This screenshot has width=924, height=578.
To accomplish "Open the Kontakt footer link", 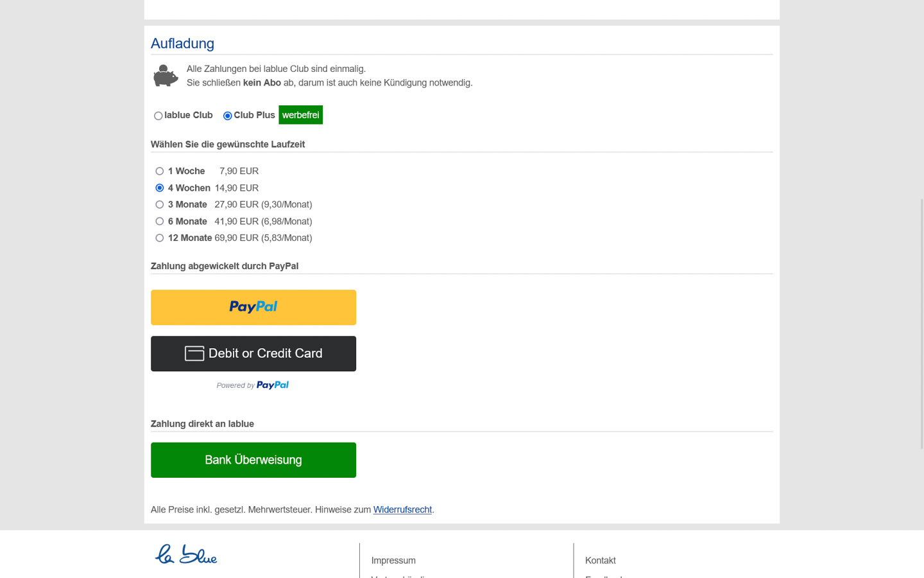I will coord(600,561).
